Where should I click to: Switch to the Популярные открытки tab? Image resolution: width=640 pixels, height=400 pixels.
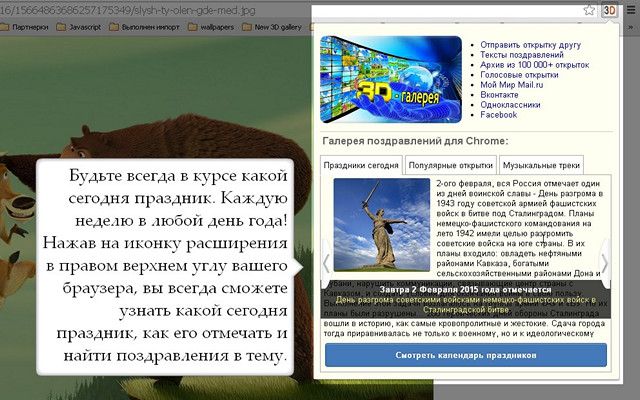451,165
